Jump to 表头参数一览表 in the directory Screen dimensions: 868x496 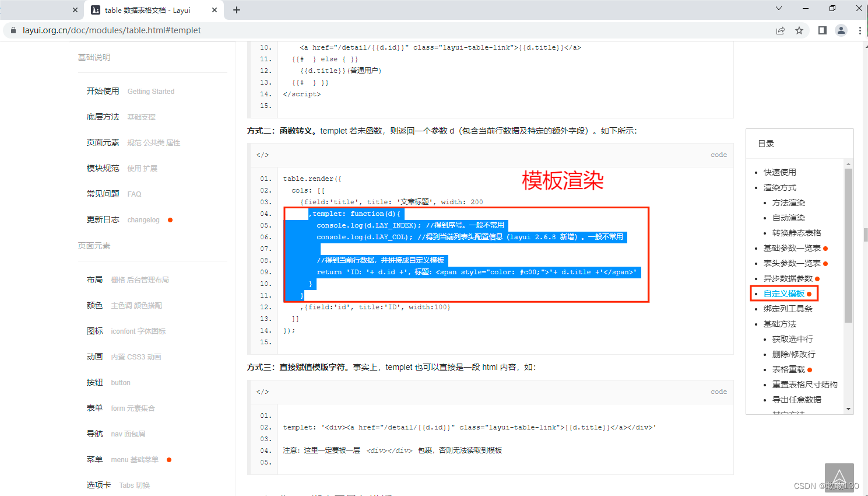792,263
